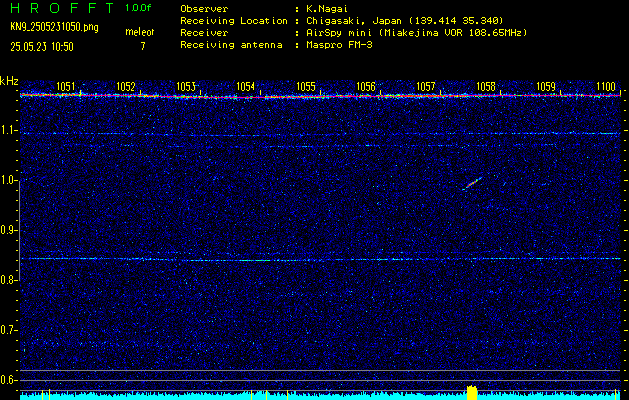Click the observer name K.Nagai
This screenshot has width=629, height=400.
point(325,9)
